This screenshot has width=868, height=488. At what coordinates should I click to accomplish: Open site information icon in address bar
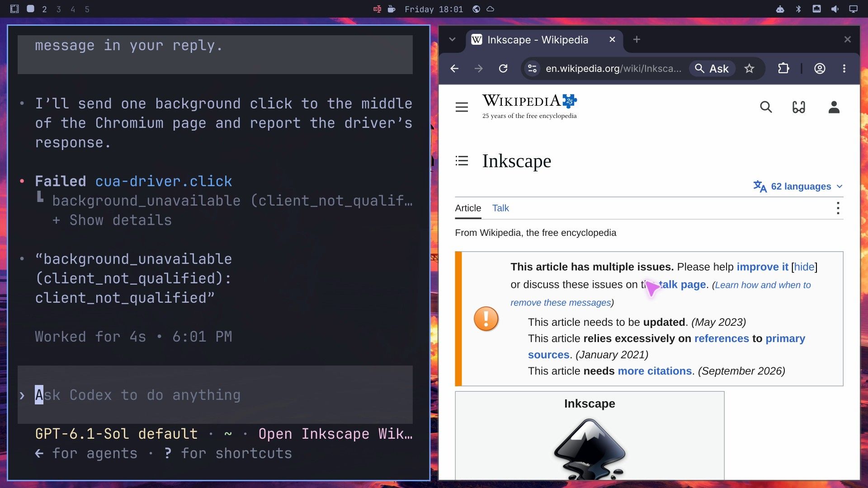click(x=533, y=69)
